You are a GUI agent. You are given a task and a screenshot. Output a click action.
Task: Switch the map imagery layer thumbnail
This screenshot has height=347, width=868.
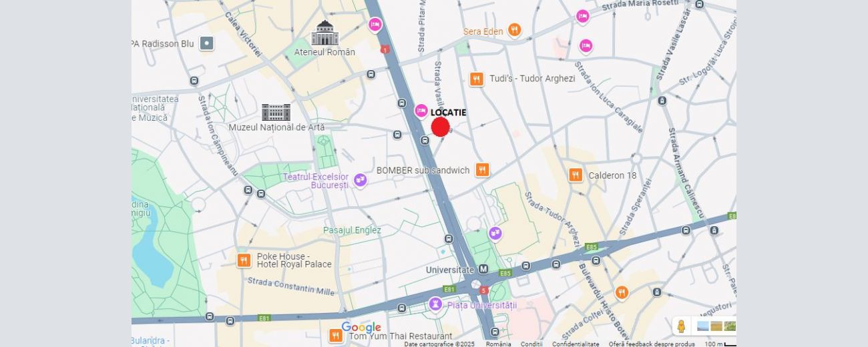click(x=716, y=326)
